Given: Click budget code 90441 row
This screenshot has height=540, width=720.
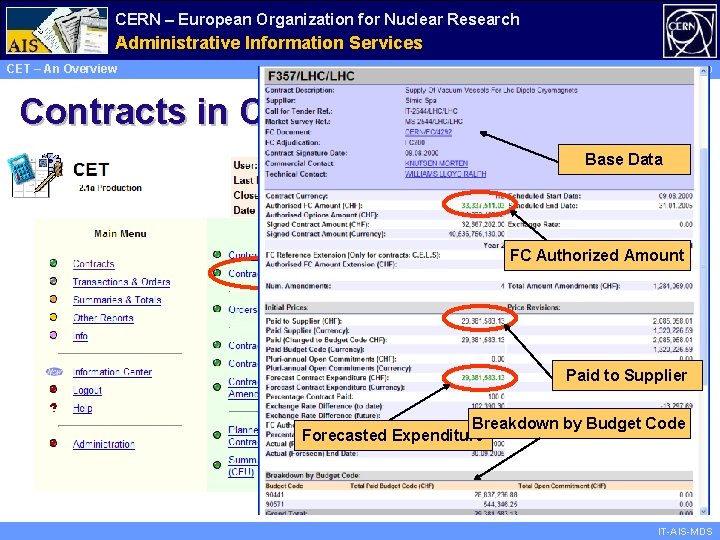Looking at the screenshot, I should [x=479, y=495].
